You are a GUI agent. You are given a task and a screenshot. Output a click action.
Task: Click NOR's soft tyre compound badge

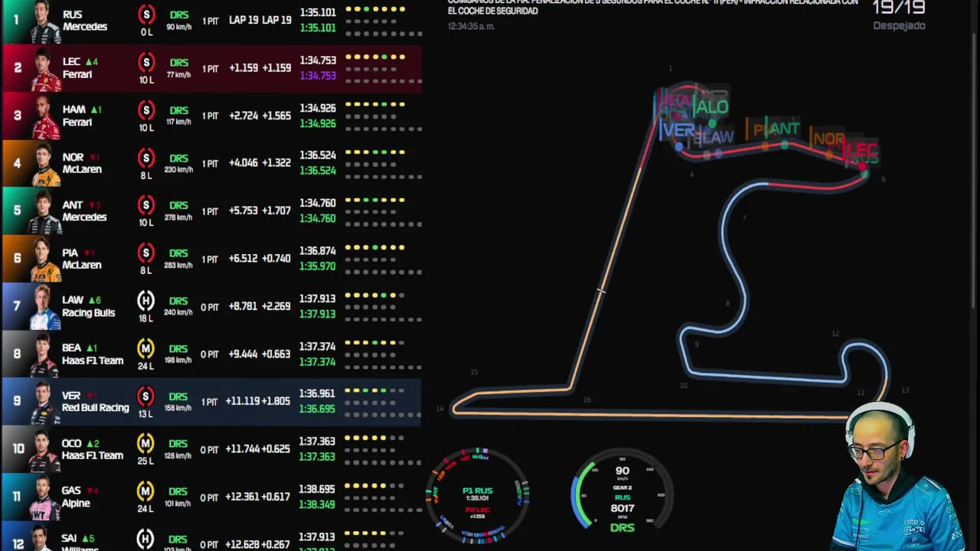point(145,158)
